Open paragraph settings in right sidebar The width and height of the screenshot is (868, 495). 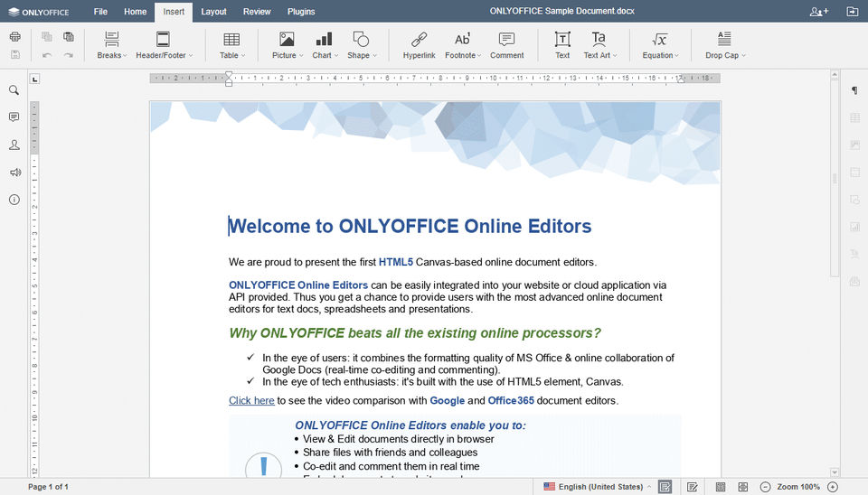coord(854,90)
